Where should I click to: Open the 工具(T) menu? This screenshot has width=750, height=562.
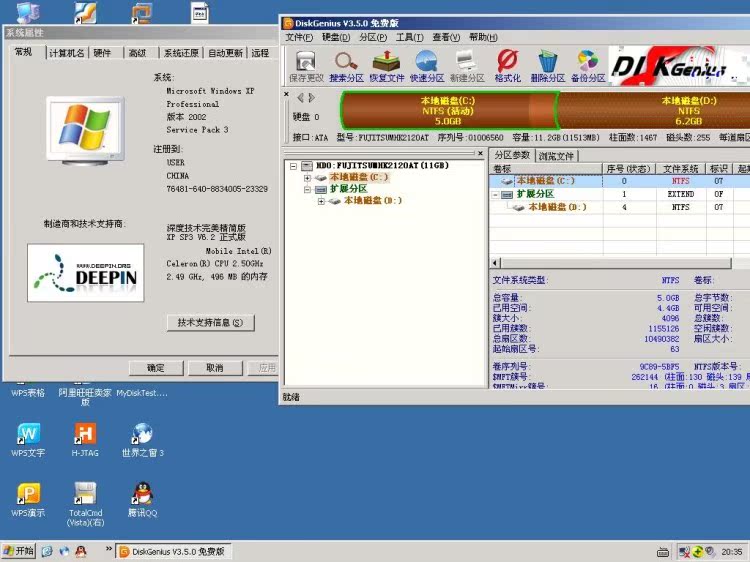pyautogui.click(x=409, y=37)
